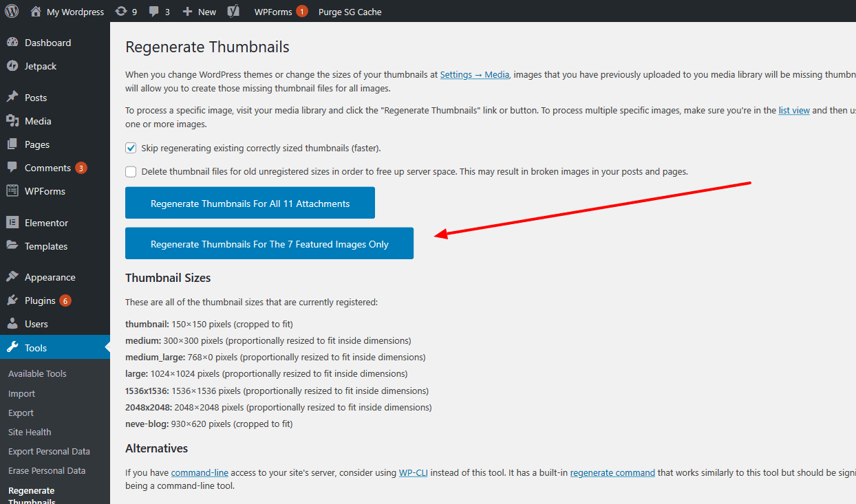Open the Appearance menu
The image size is (856, 504).
point(50,277)
